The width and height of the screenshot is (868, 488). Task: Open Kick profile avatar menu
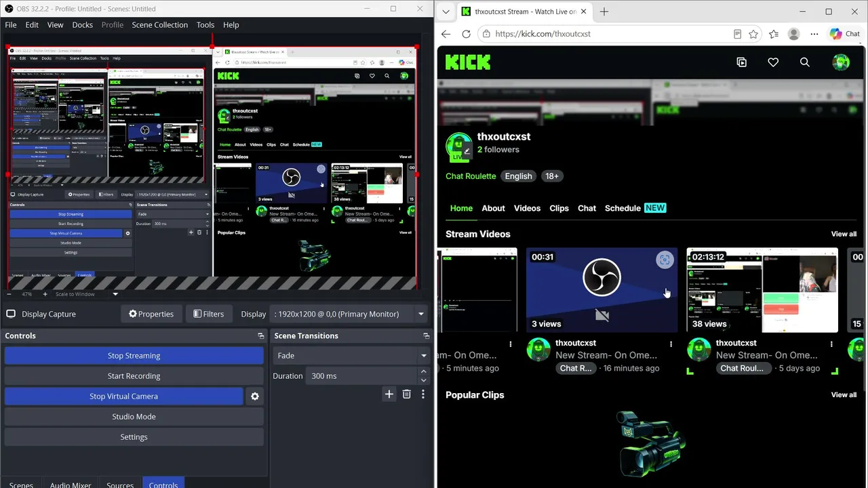841,62
